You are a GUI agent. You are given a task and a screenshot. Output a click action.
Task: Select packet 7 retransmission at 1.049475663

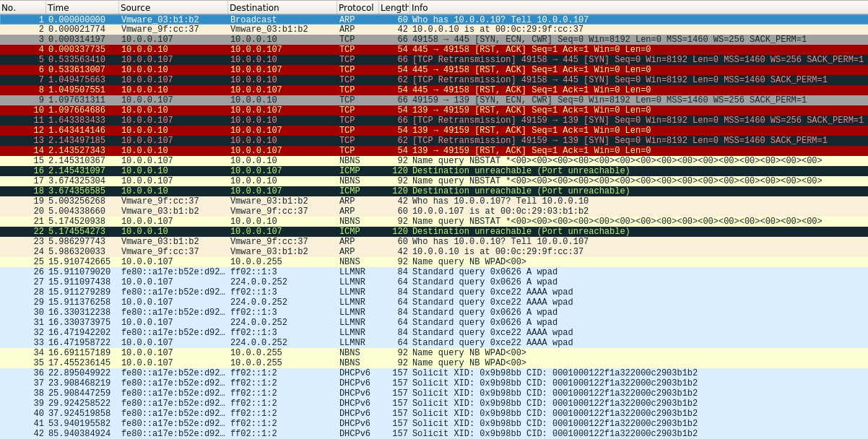(x=434, y=80)
